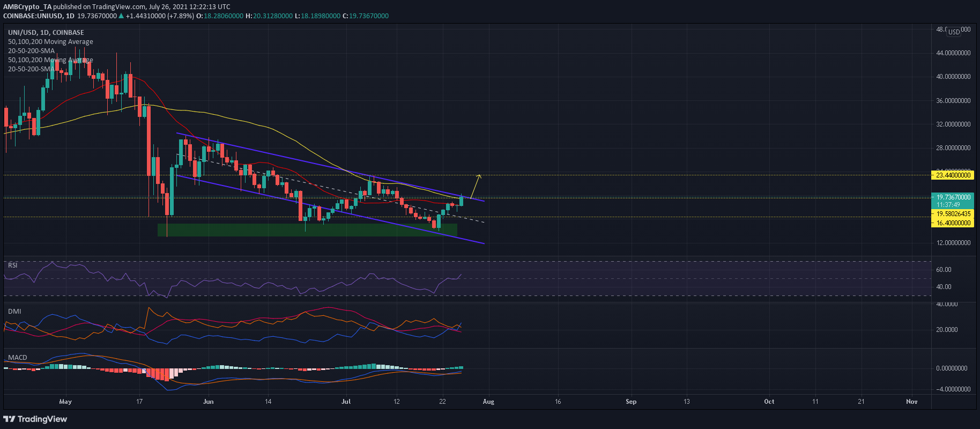
Task: Click the 40.00000000 price axis value
Action: (953, 77)
